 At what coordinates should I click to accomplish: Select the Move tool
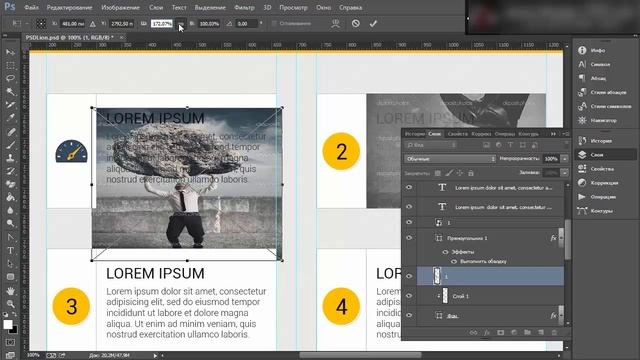pyautogui.click(x=11, y=52)
